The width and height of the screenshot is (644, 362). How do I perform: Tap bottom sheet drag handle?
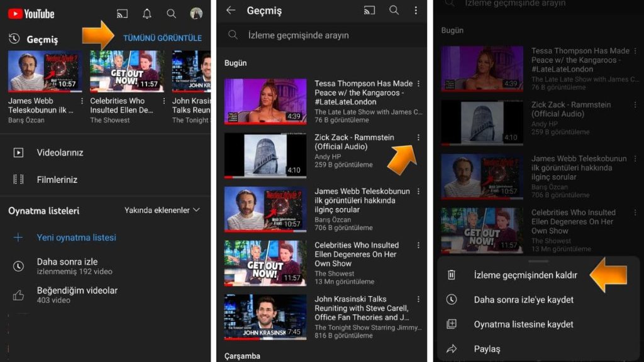[x=538, y=261]
